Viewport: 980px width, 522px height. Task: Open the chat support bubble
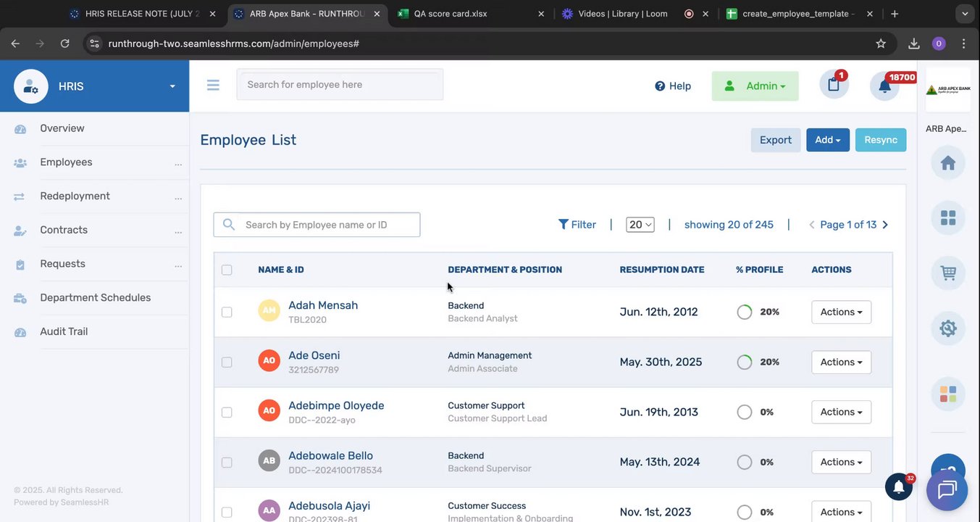947,490
